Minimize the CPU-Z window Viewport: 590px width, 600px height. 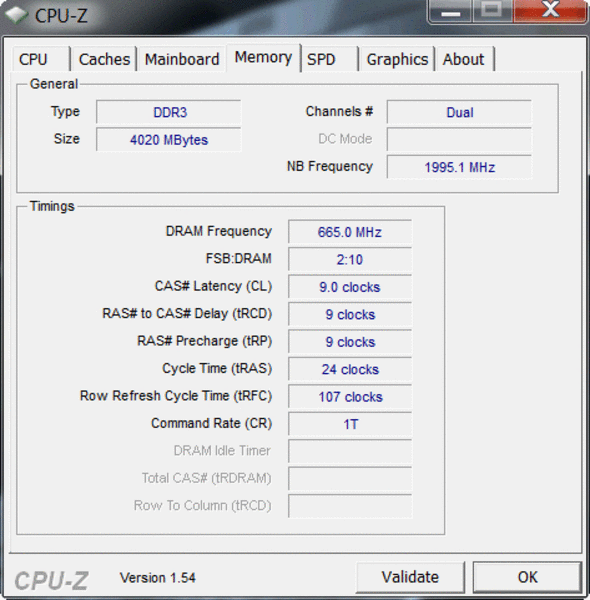pos(450,11)
